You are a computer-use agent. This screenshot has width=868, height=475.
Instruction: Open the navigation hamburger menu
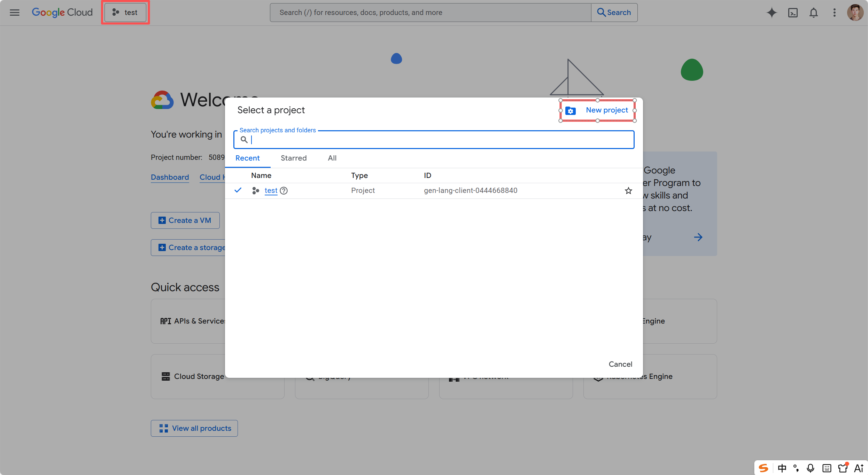click(14, 12)
